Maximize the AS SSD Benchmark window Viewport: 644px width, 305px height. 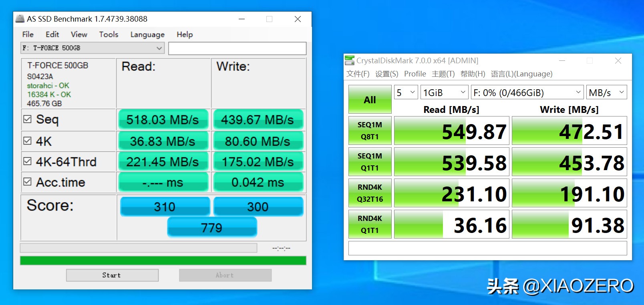click(x=269, y=19)
